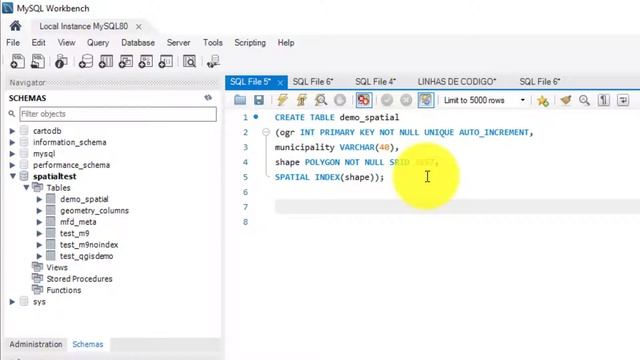Toggle autocommit mode button
This screenshot has height=360, width=640.
(x=426, y=100)
